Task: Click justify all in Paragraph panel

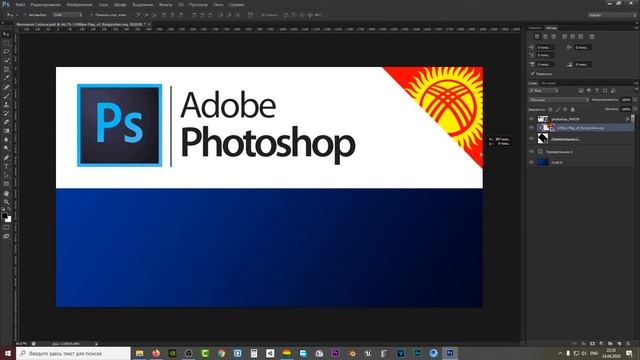Action: click(592, 37)
